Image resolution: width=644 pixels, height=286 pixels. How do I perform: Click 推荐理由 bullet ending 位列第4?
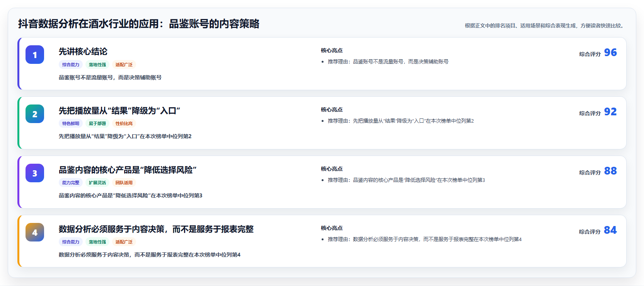tap(425, 239)
